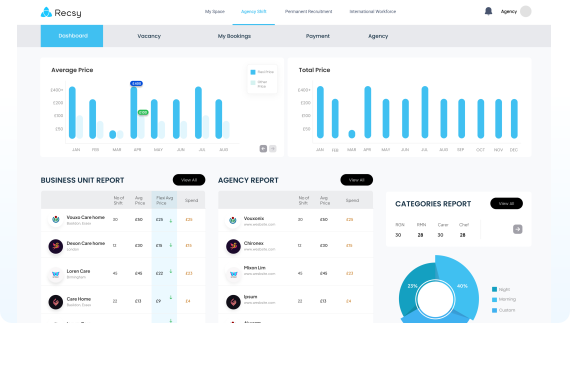
Task: Open the My Space menu
Action: point(215,12)
